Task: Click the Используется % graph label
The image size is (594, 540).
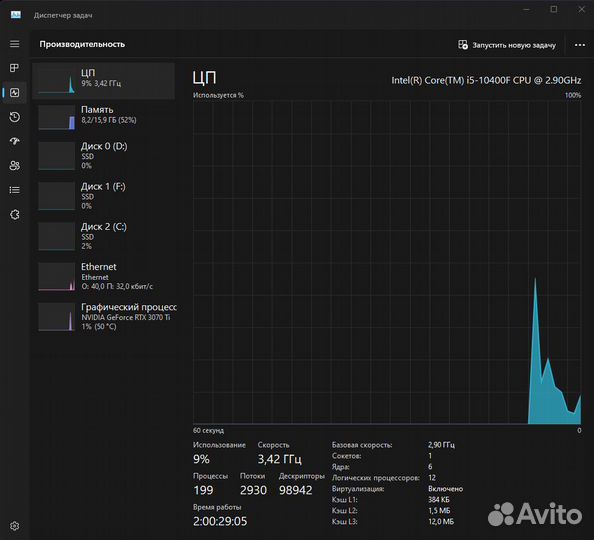Action: coord(218,95)
